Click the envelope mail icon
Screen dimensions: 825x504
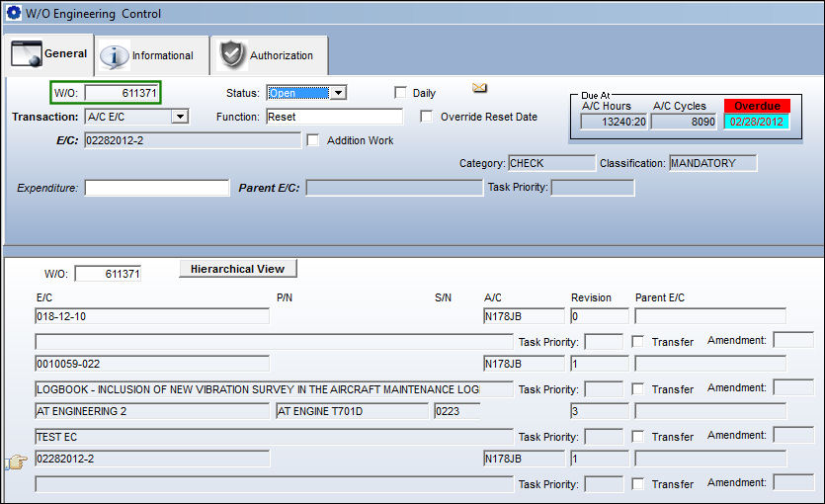[x=479, y=87]
